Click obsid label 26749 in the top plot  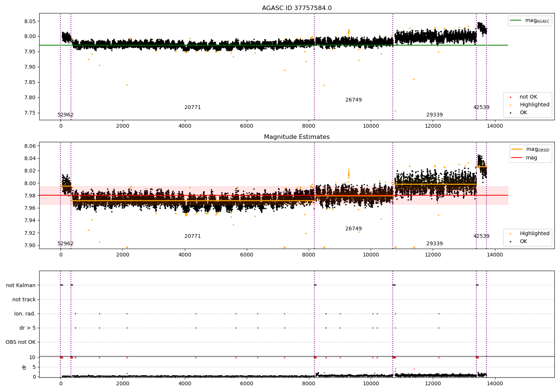(354, 100)
